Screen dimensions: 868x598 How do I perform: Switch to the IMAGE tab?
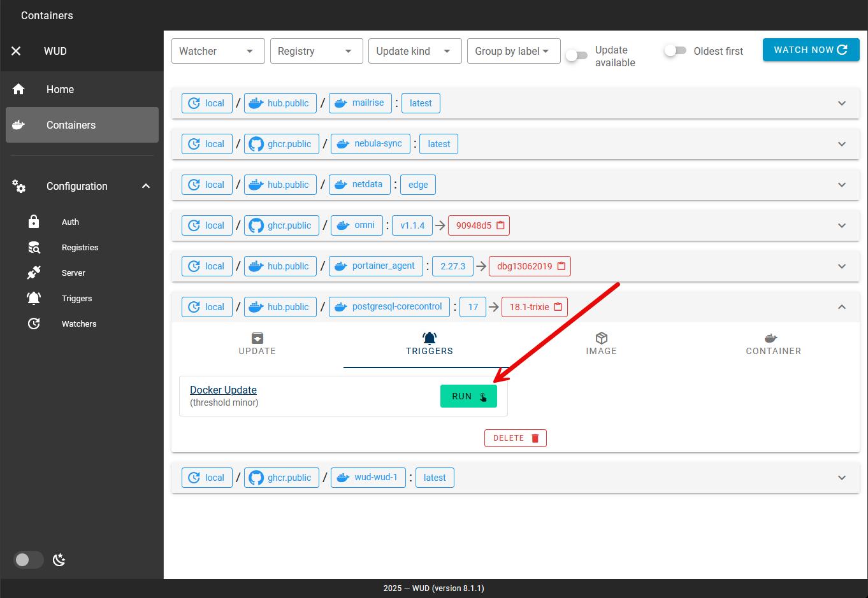coord(602,345)
